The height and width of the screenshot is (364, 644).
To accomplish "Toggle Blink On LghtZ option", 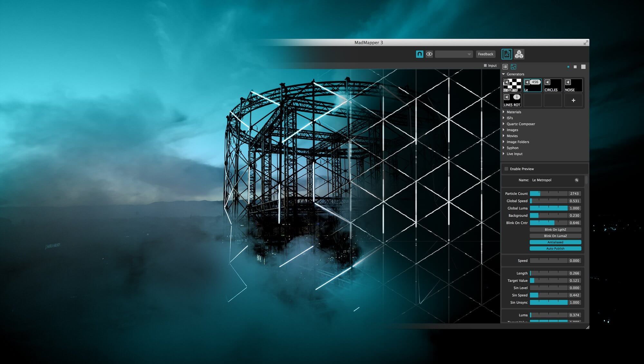I will tap(555, 229).
